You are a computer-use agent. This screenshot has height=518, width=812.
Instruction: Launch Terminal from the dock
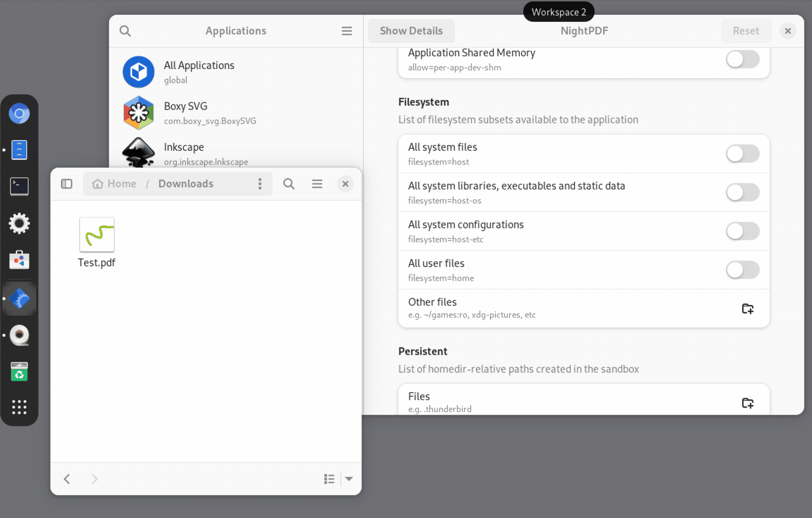click(x=19, y=186)
